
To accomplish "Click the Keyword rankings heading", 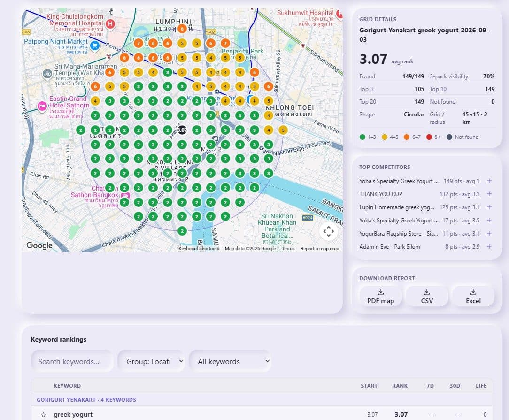I will click(x=59, y=339).
